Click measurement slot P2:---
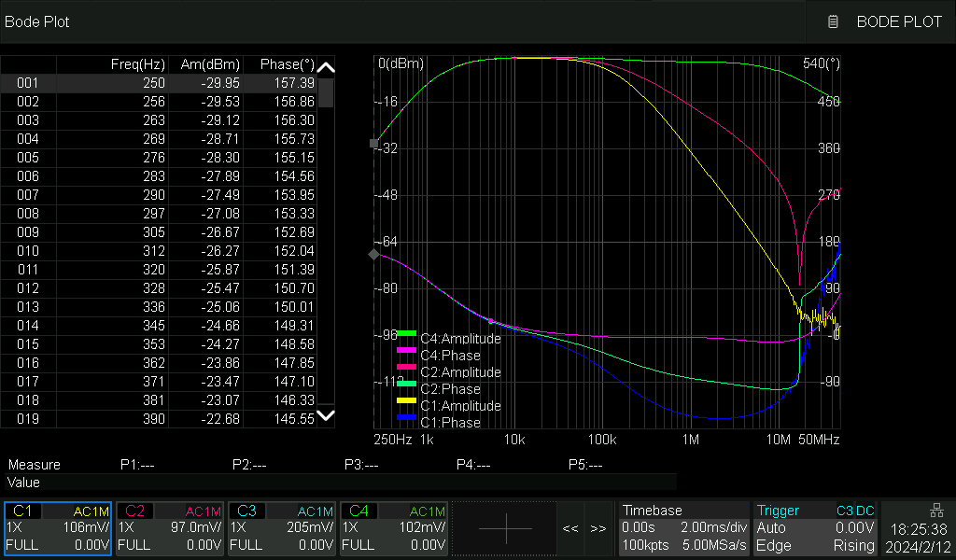Viewport: 956px width, 560px height. tap(249, 465)
